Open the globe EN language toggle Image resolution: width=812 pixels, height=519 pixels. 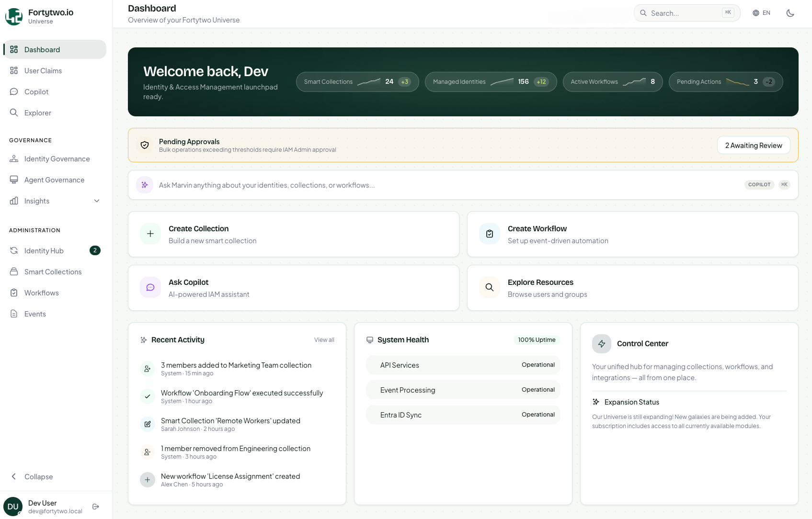(760, 13)
